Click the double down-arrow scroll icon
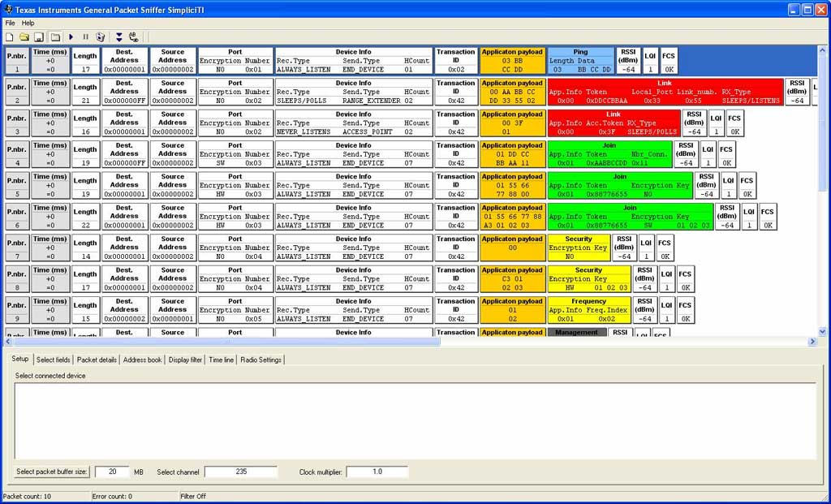Screen dimensions: 831x504 coord(119,37)
